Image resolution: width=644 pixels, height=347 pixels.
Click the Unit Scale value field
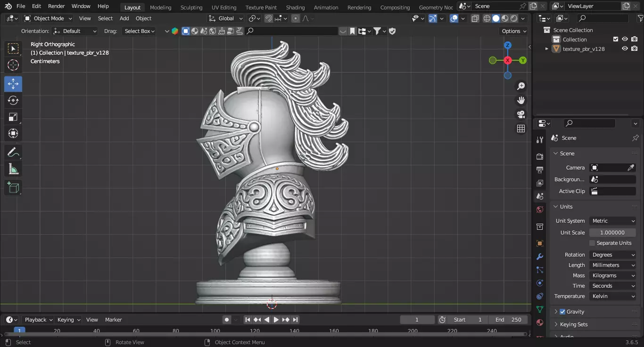click(612, 233)
